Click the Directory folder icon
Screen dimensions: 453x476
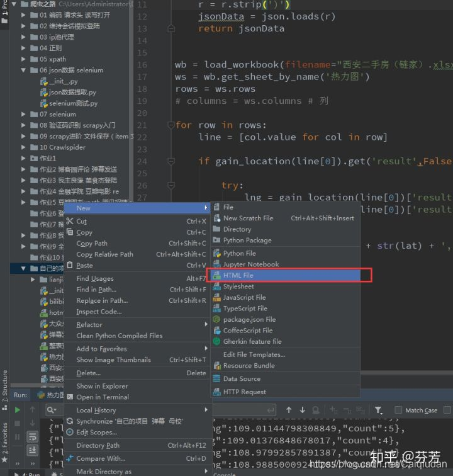pyautogui.click(x=216, y=229)
